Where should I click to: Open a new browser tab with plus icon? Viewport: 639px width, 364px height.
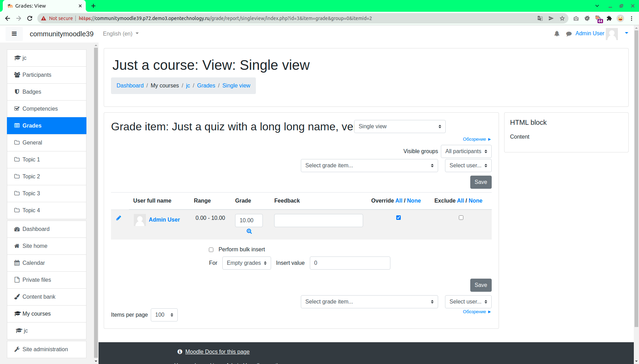[x=93, y=6]
